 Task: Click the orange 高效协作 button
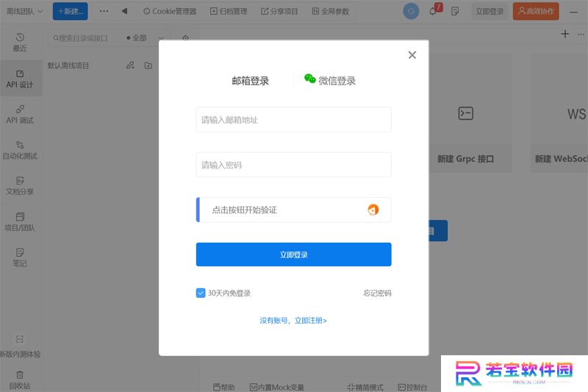pyautogui.click(x=536, y=11)
